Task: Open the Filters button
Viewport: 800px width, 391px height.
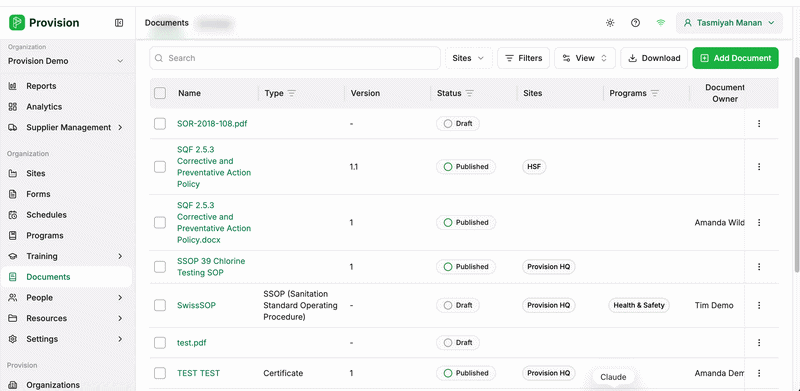Action: [x=523, y=58]
